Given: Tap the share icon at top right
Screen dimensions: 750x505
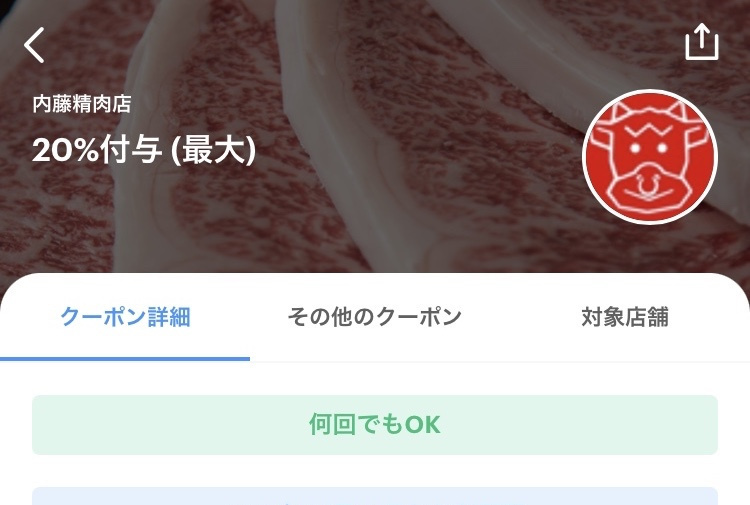Looking at the screenshot, I should coord(702,42).
